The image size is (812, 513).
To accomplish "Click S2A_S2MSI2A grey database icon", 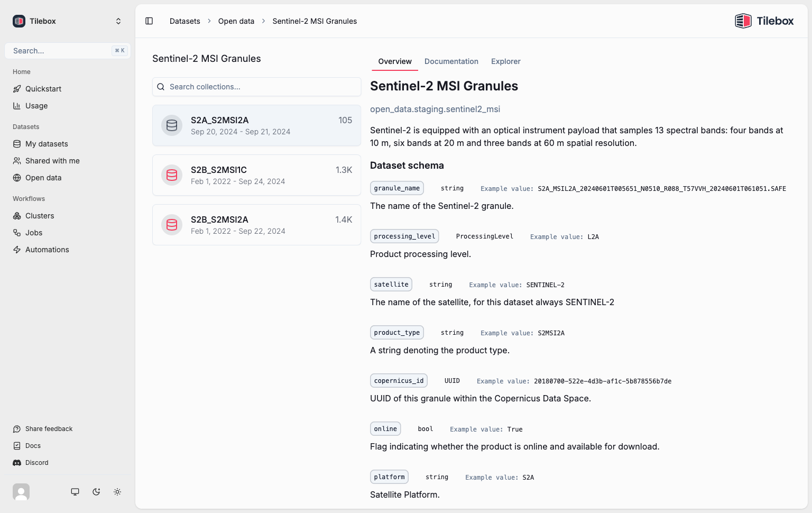I will coord(172,125).
